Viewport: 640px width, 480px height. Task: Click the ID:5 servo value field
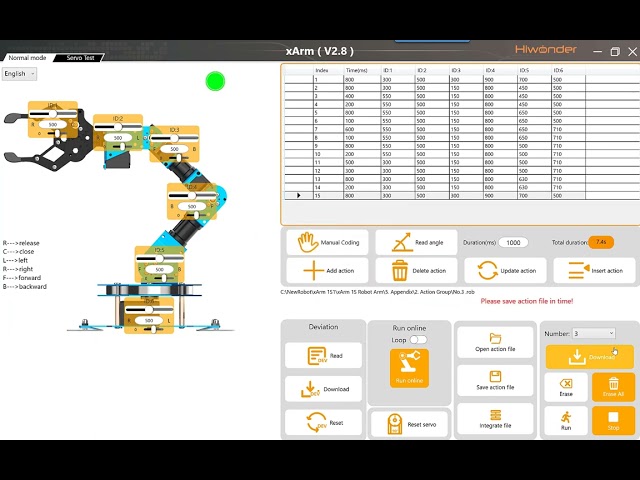tap(160, 269)
